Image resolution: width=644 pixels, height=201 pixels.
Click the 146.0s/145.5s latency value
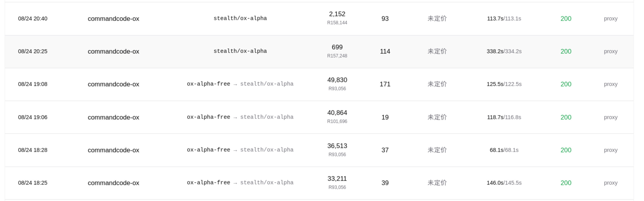[x=504, y=183]
